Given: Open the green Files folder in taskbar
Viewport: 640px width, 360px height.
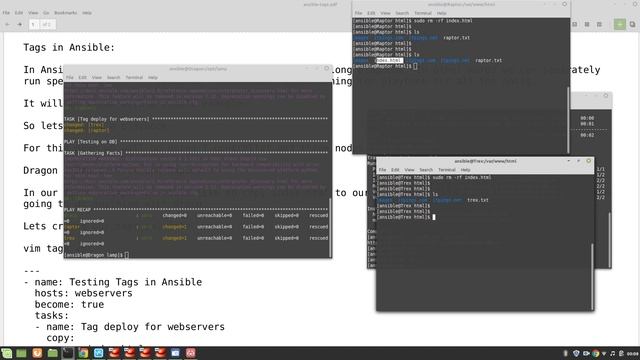Looking at the screenshot, I should click(x=53, y=353).
